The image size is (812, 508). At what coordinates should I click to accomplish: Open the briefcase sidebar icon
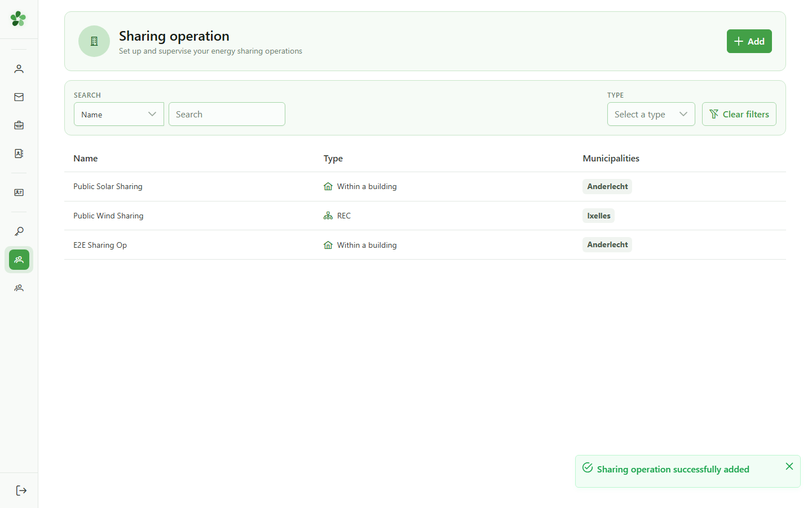(19, 125)
